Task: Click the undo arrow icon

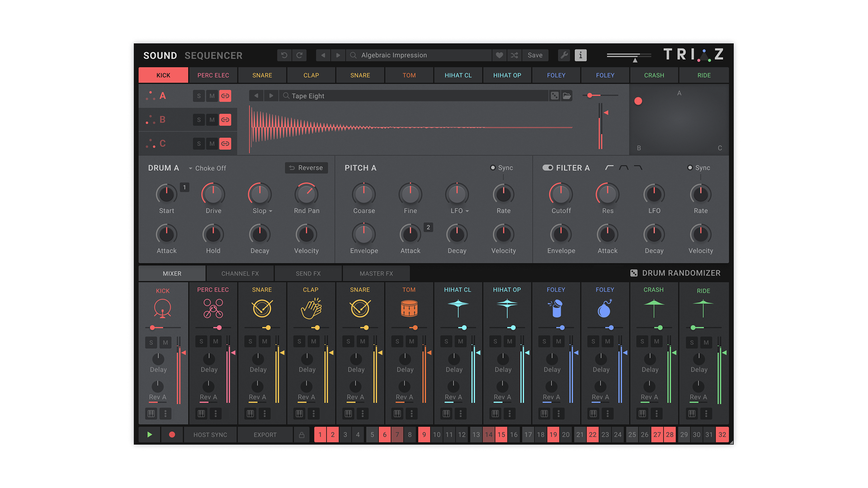Action: pyautogui.click(x=284, y=55)
